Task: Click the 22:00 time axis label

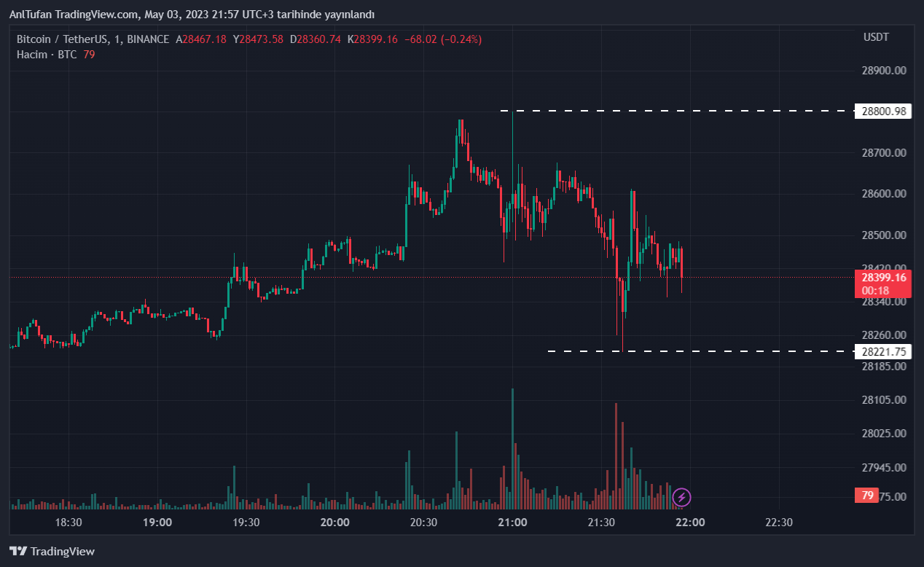Action: pos(690,523)
